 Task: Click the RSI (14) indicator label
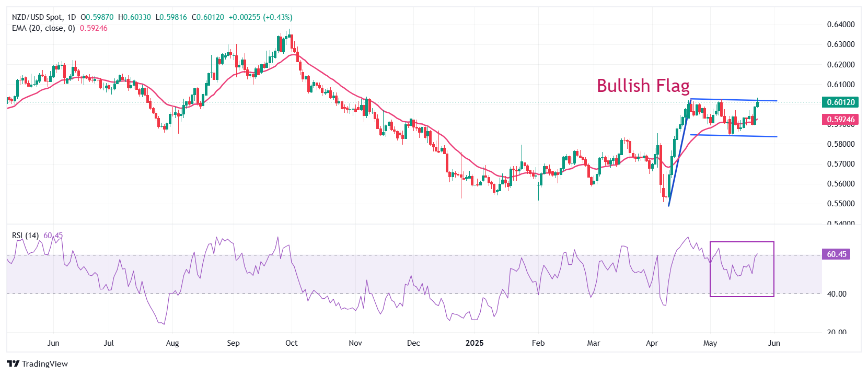point(25,236)
